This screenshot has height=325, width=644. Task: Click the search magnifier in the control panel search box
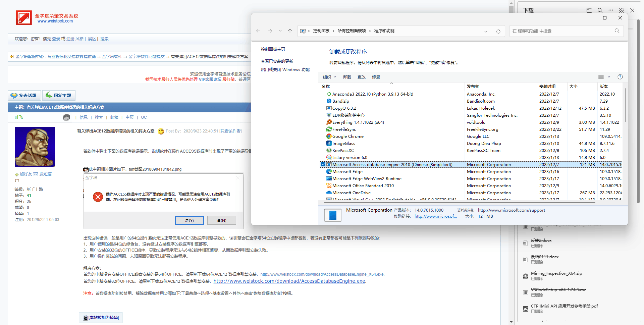617,31
